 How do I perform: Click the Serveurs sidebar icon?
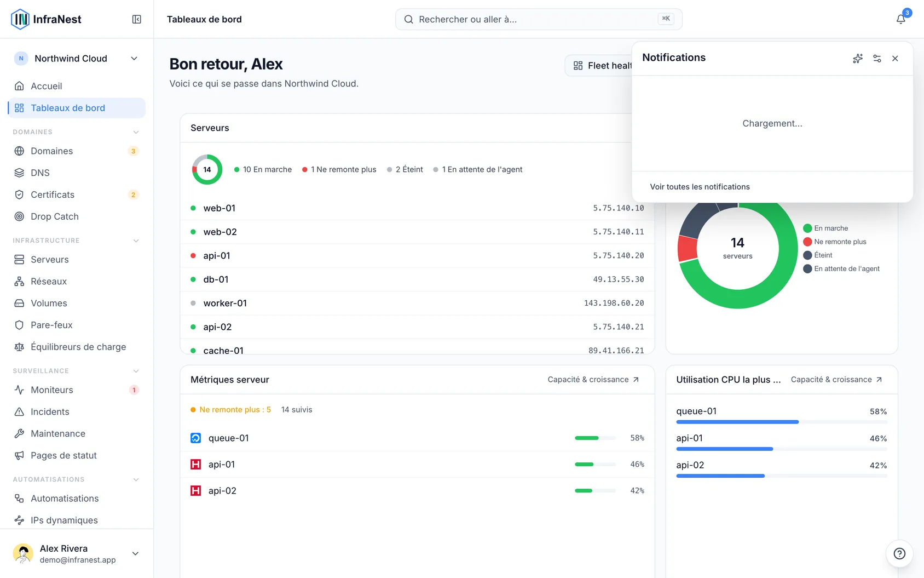coord(19,259)
